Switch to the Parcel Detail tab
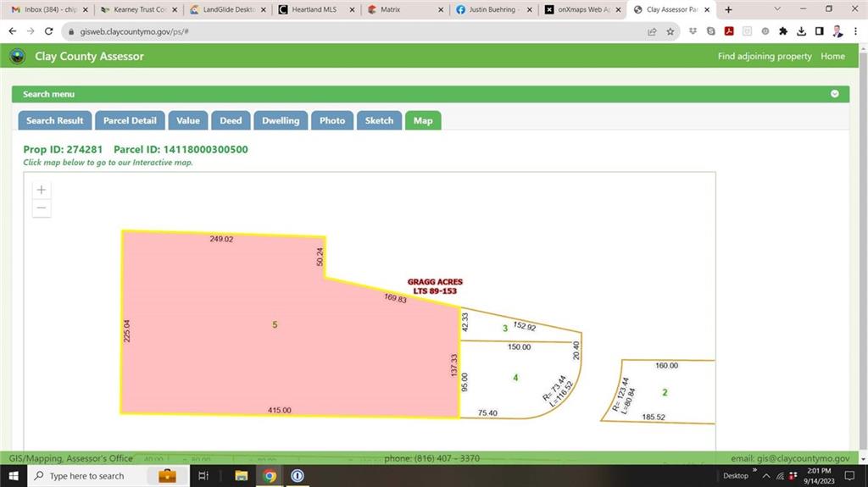Image resolution: width=868 pixels, height=487 pixels. pyautogui.click(x=130, y=120)
